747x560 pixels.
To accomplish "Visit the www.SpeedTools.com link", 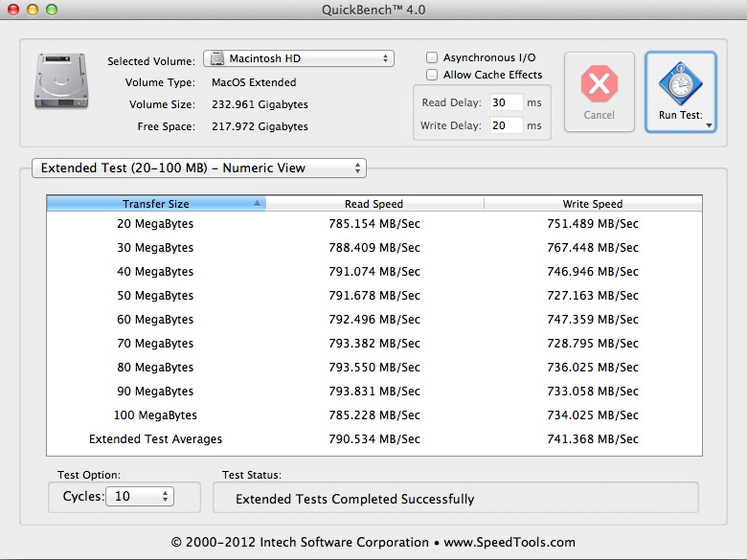I will [511, 542].
